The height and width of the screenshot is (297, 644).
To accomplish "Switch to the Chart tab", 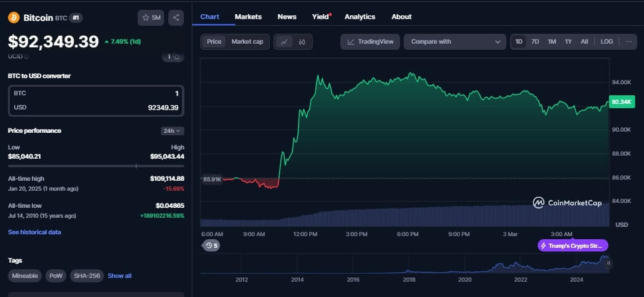I will click(x=210, y=17).
